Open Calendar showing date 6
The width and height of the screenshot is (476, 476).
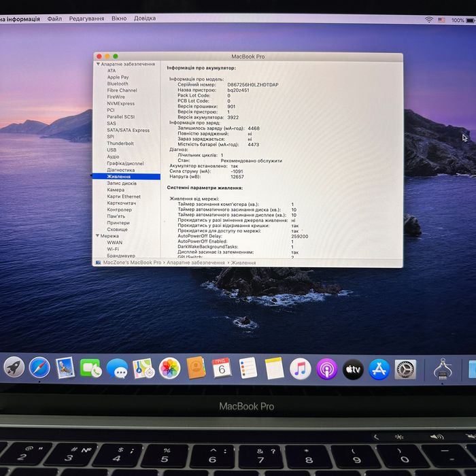(x=222, y=368)
